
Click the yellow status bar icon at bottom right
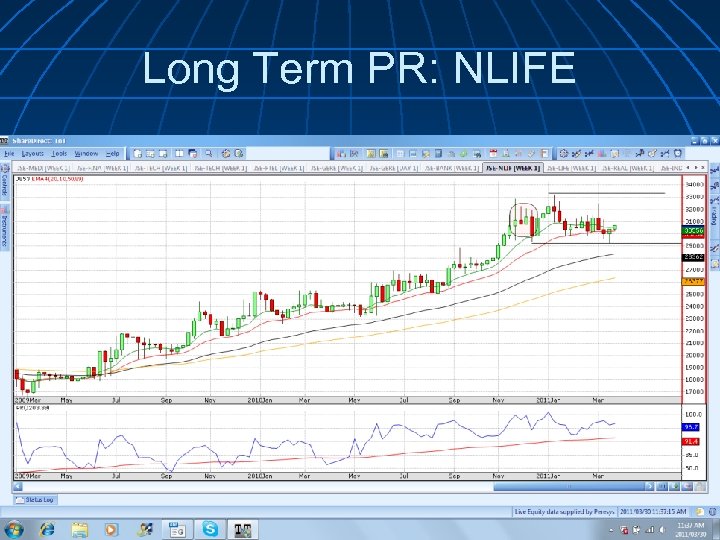(x=699, y=512)
